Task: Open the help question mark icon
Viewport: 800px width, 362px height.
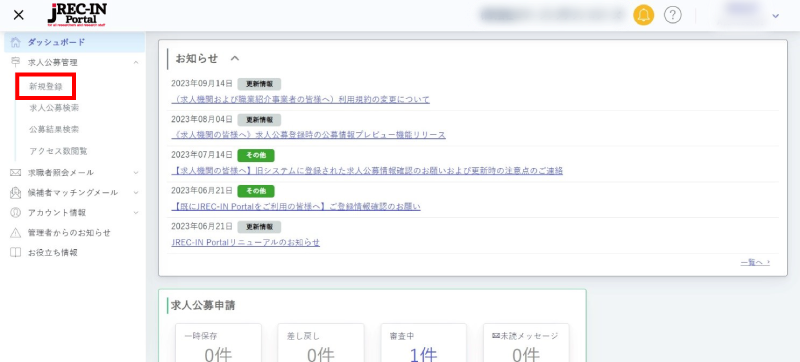Action: tap(673, 15)
